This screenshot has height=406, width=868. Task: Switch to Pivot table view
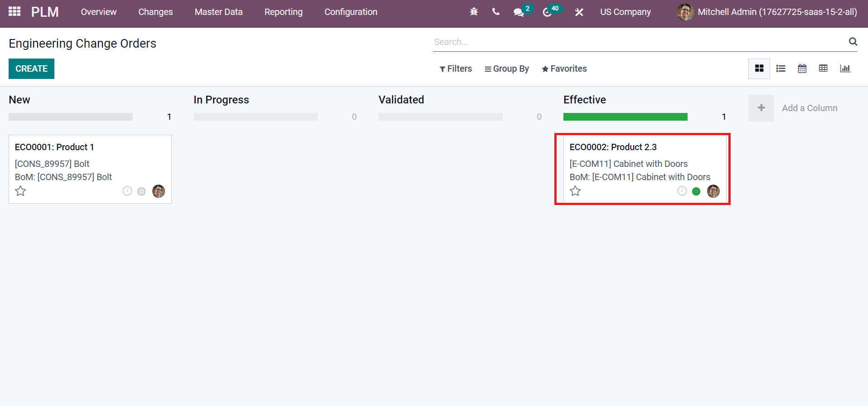[x=823, y=68]
